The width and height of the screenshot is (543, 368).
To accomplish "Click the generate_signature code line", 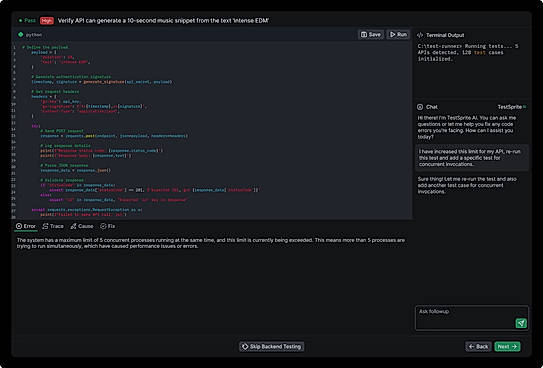I will (101, 82).
